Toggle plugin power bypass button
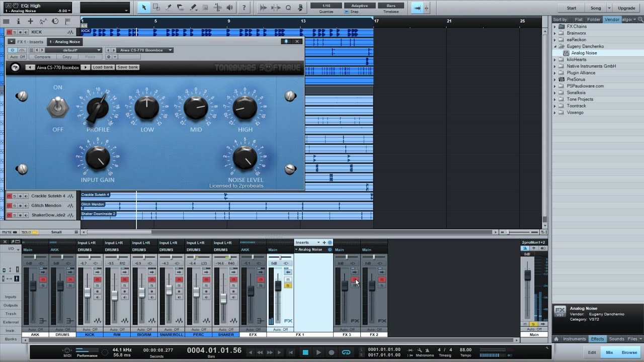Viewport: 644px width, 362px height. point(12,50)
